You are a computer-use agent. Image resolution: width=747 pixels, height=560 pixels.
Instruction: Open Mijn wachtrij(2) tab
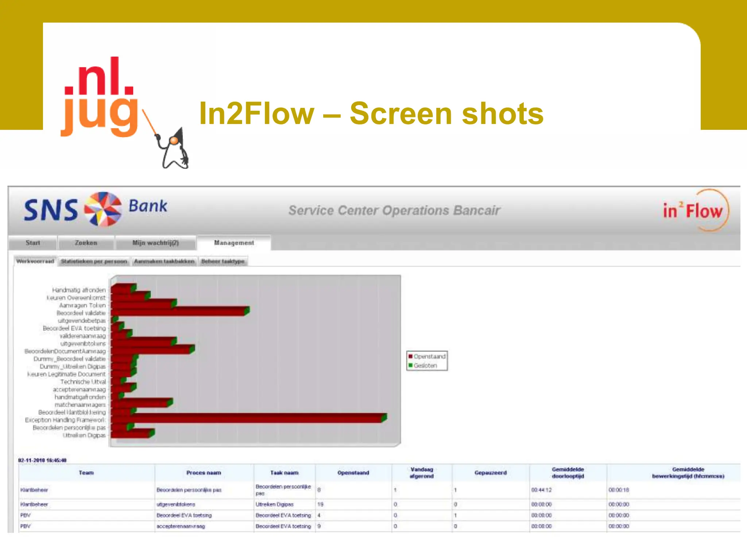pos(155,243)
